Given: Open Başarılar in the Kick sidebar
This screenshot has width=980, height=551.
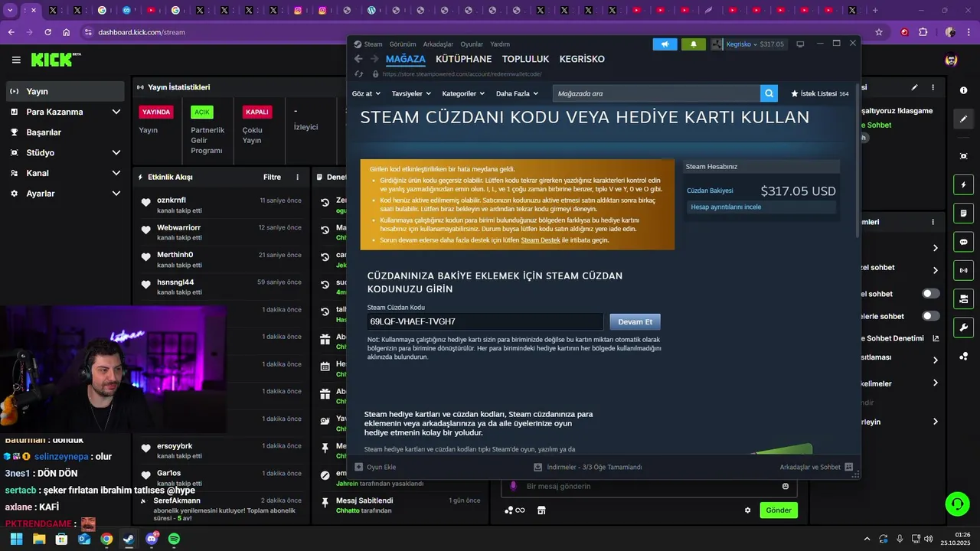Looking at the screenshot, I should click(65, 132).
